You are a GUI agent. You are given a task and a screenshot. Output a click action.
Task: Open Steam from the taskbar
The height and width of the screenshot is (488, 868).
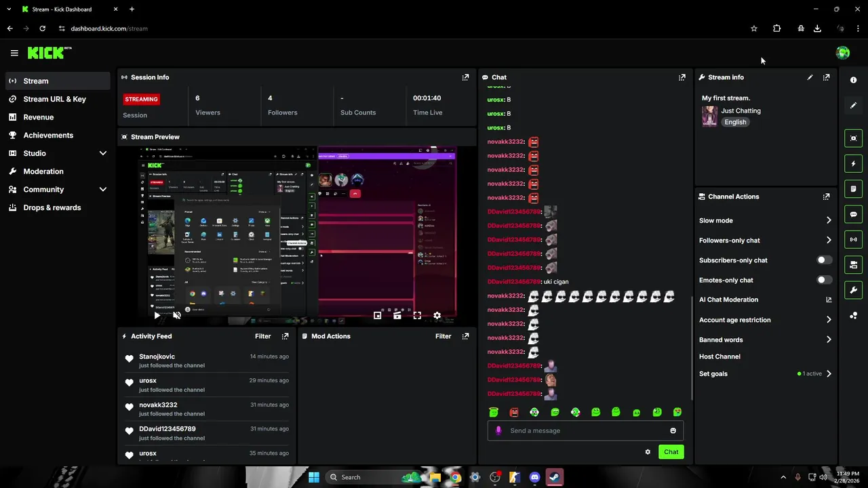554,477
